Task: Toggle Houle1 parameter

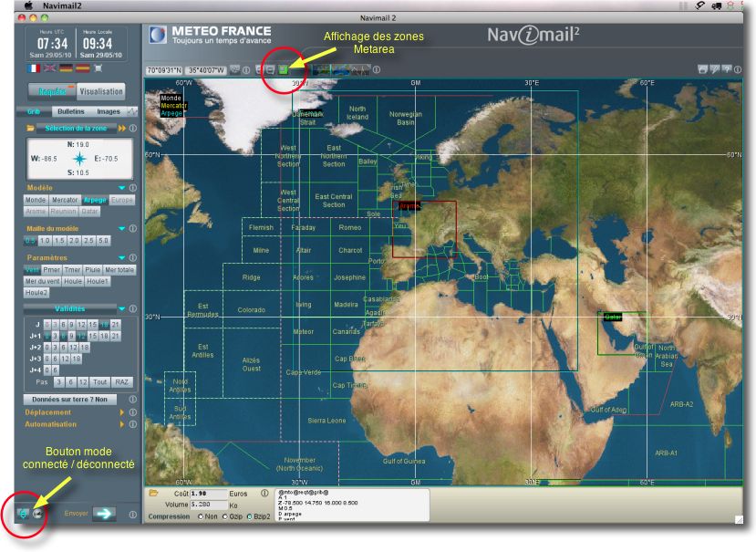Action: pyautogui.click(x=98, y=281)
